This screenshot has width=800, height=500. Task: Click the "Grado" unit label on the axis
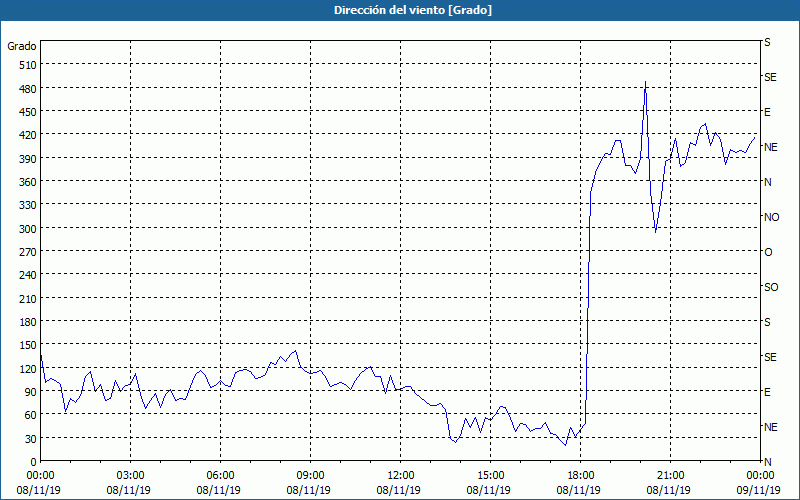pyautogui.click(x=22, y=46)
